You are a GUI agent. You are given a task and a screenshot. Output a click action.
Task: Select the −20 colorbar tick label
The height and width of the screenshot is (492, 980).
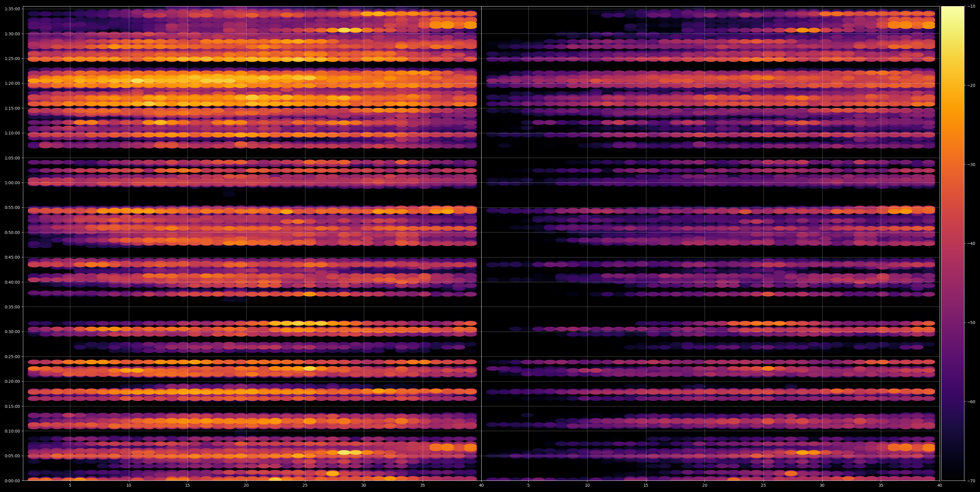click(971, 85)
